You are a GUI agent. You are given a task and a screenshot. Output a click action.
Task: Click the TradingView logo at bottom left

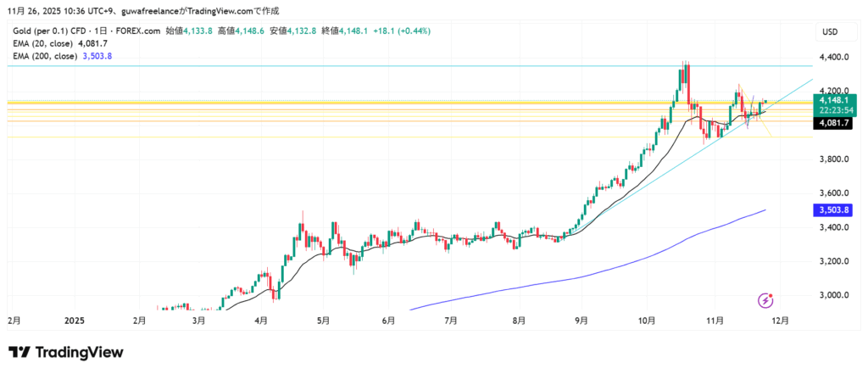pyautogui.click(x=66, y=352)
